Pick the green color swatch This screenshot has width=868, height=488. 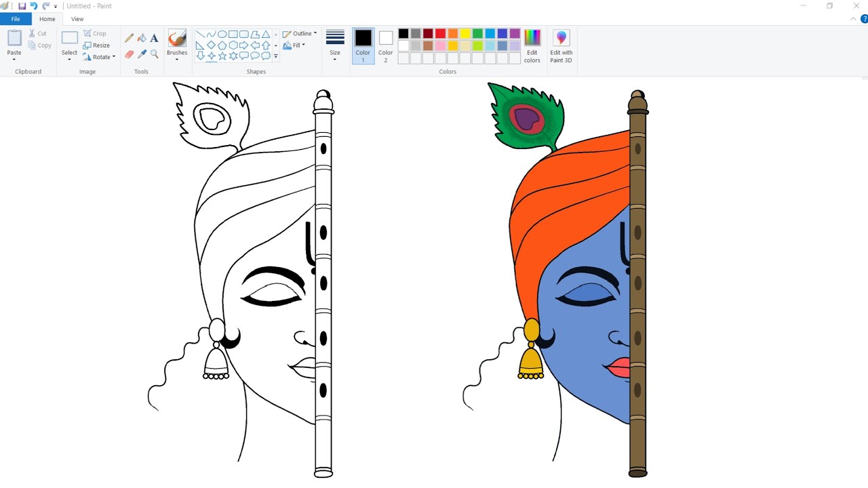tap(477, 34)
